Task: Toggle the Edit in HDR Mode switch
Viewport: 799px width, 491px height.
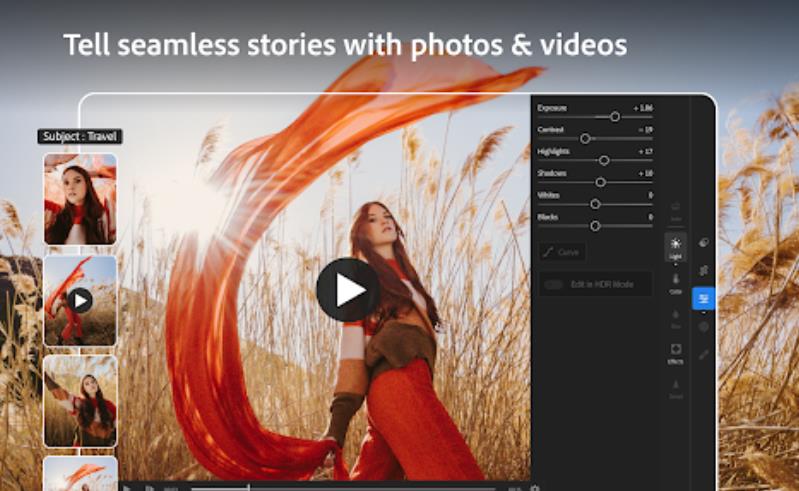Action: 553,284
